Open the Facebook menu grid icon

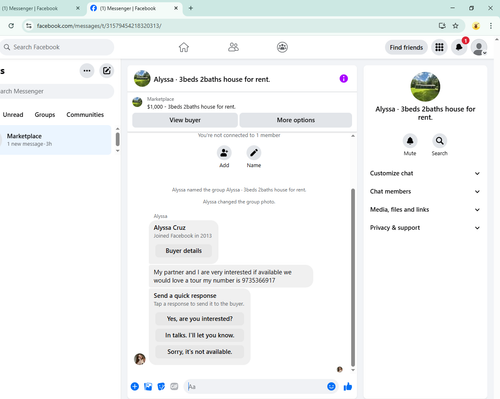(439, 47)
